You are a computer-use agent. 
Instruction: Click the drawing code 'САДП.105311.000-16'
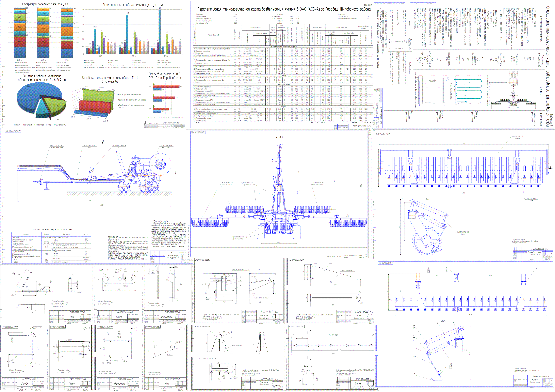click(125, 379)
